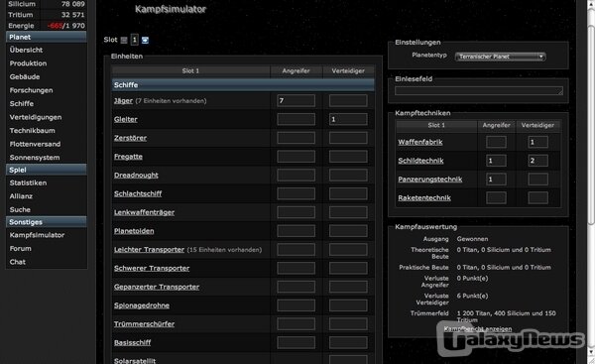Focus Planetoiden Angreifer input field

pyautogui.click(x=296, y=231)
